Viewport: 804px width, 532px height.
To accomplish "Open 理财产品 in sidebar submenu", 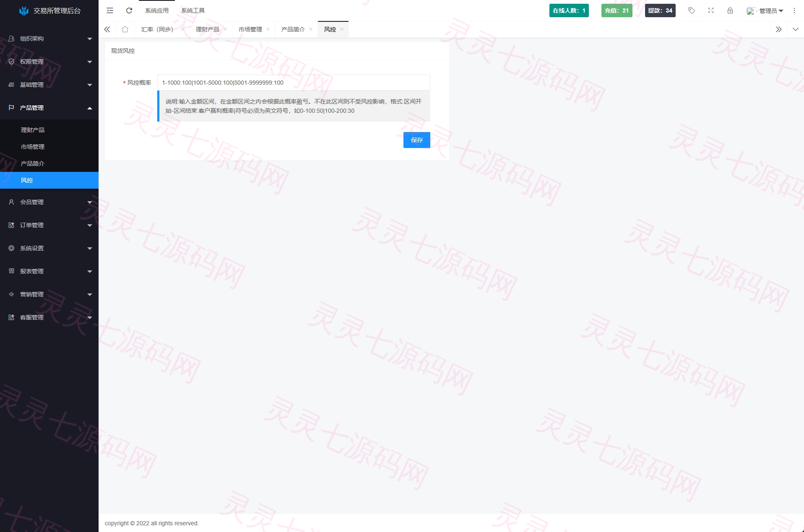I will pyautogui.click(x=49, y=130).
